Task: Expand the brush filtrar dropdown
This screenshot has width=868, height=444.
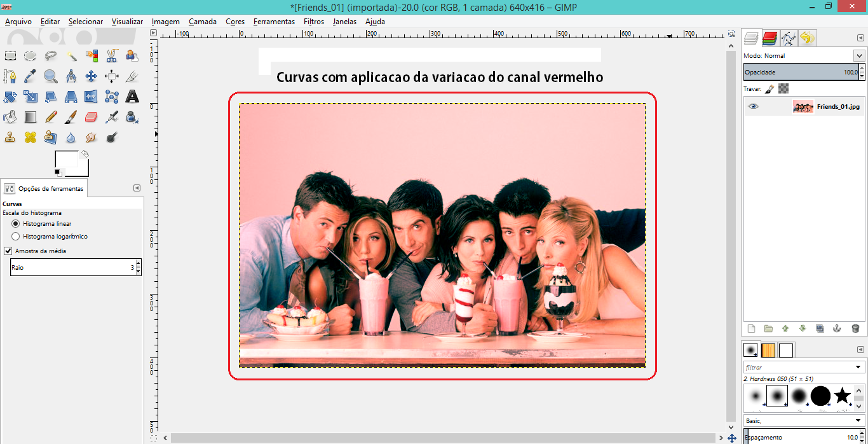Action: click(859, 367)
